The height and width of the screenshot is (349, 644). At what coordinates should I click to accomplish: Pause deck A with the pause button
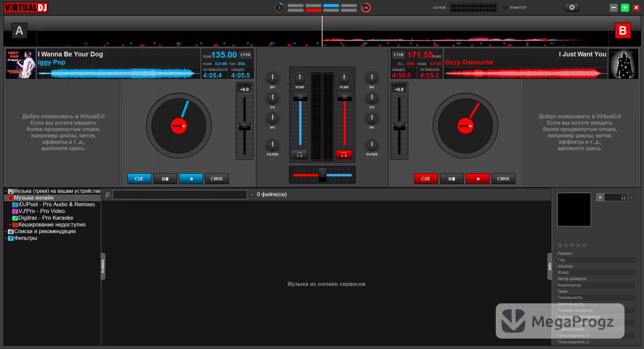tap(165, 179)
